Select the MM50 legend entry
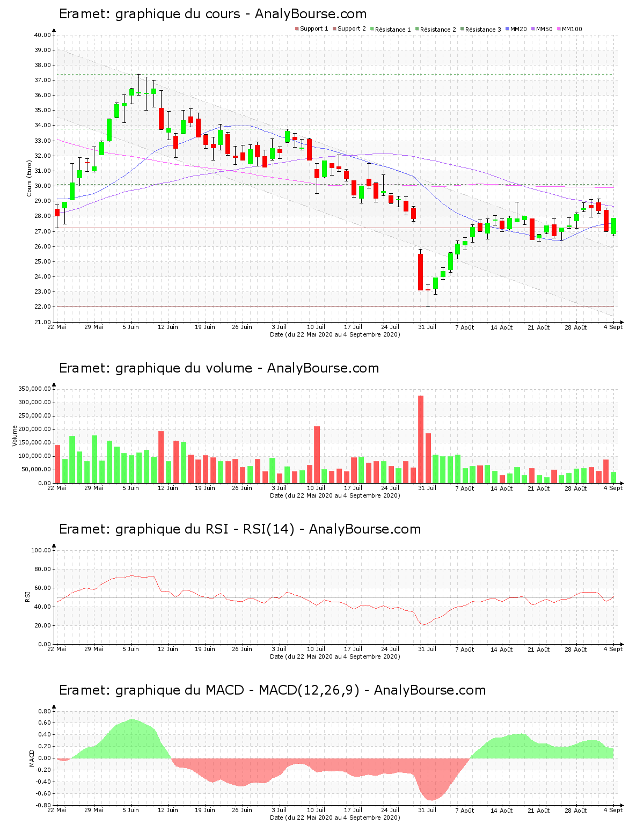 pyautogui.click(x=542, y=29)
